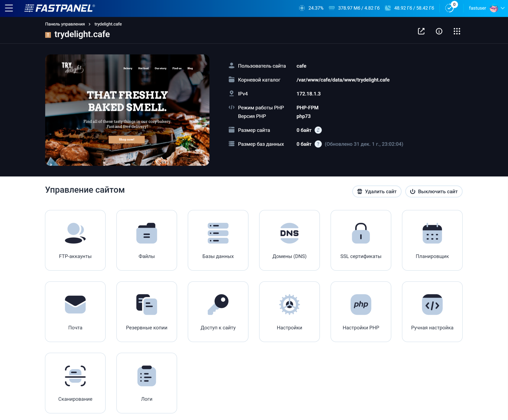The height and width of the screenshot is (420, 508).
Task: Open the grid apps menu icon
Action: tap(457, 31)
